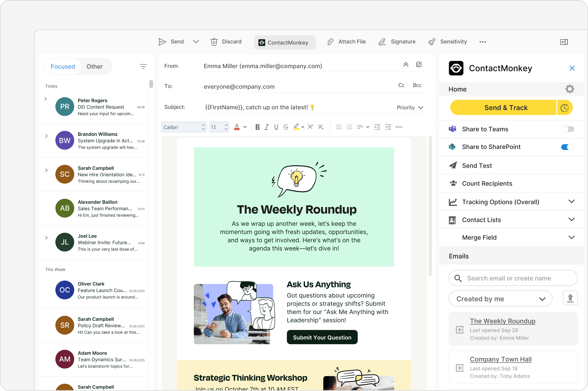Viewport: 588px width, 391px height.
Task: Click the ContactMonkey settings gear icon
Action: point(570,89)
